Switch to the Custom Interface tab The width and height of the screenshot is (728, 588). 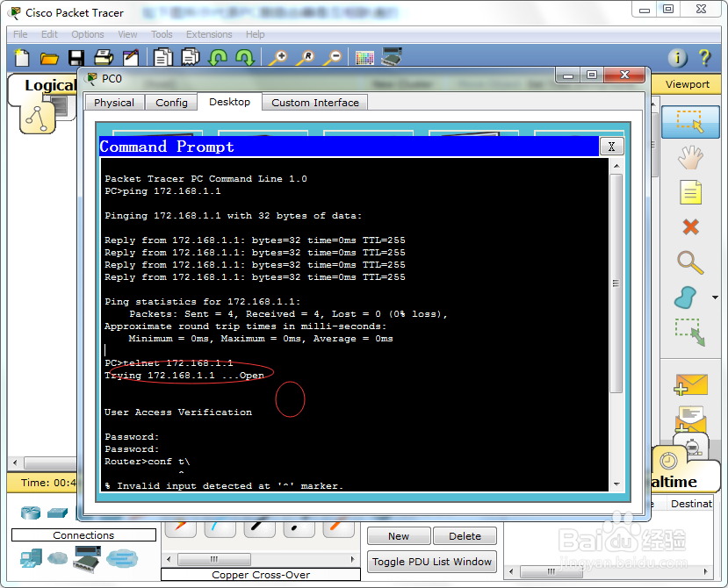coord(314,103)
